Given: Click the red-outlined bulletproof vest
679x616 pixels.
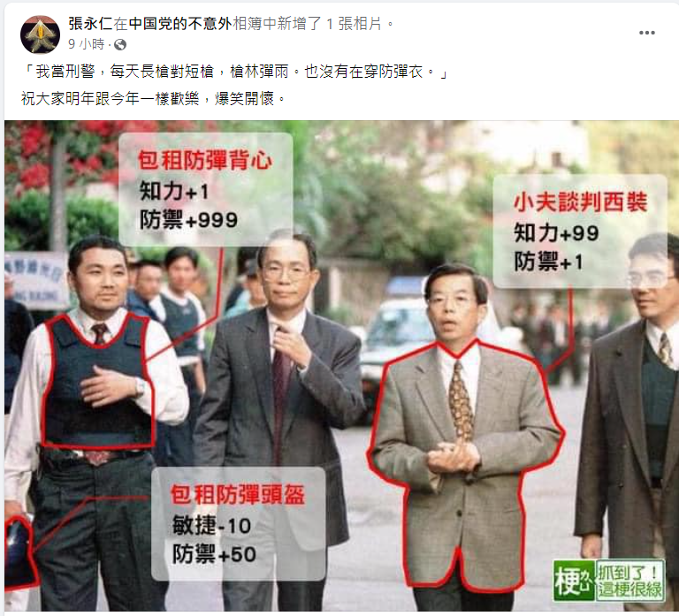Looking at the screenshot, I should (x=99, y=381).
